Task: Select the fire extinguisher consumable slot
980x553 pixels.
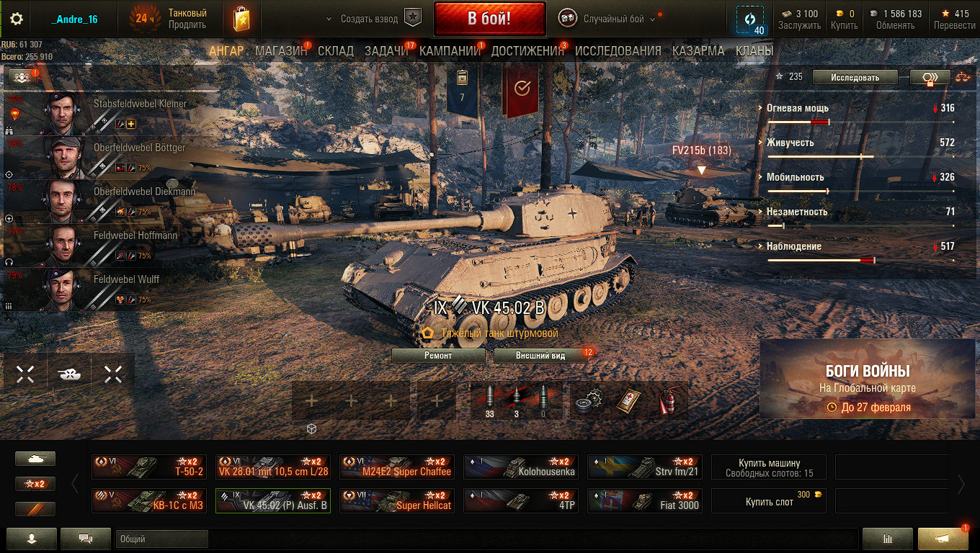Action: tap(667, 401)
